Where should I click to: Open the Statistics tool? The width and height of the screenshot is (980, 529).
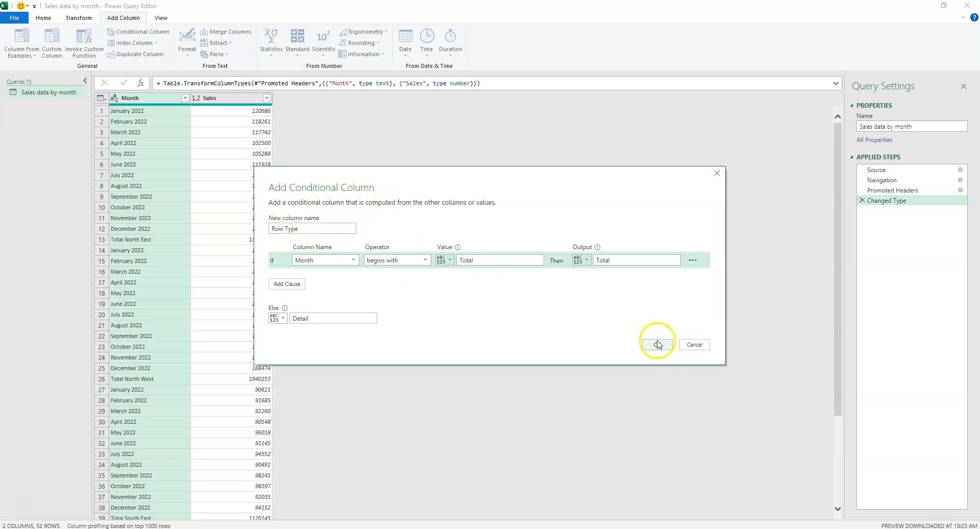[x=271, y=41]
